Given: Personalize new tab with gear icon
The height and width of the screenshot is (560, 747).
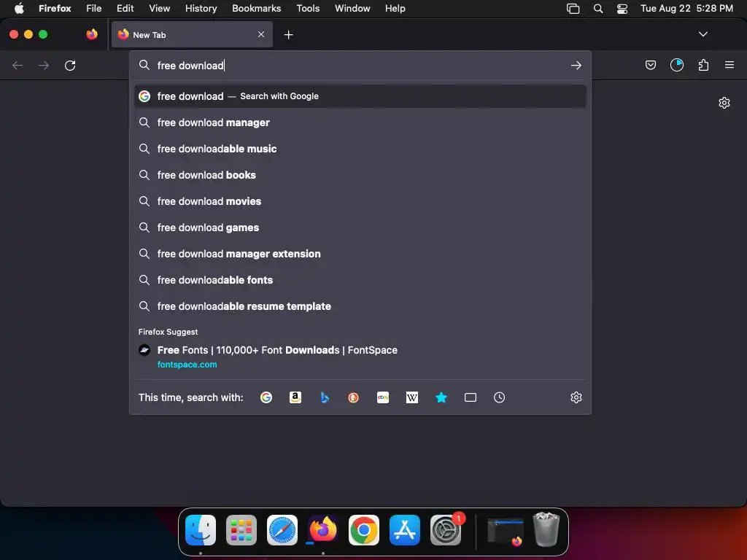Looking at the screenshot, I should click(x=724, y=103).
